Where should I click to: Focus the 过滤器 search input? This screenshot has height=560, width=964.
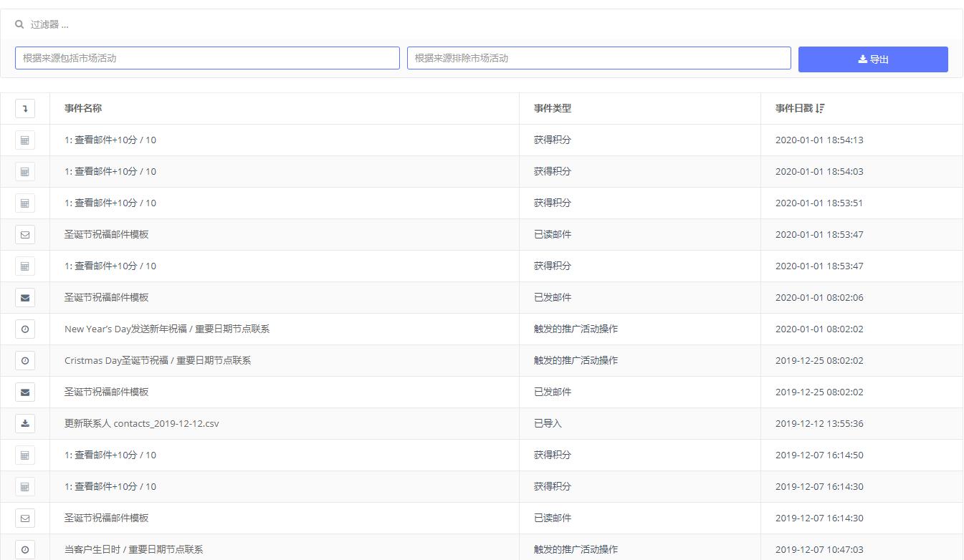(287, 24)
